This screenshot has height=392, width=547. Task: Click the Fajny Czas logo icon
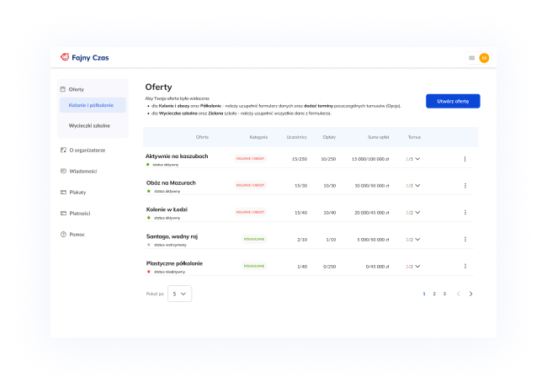(x=65, y=57)
